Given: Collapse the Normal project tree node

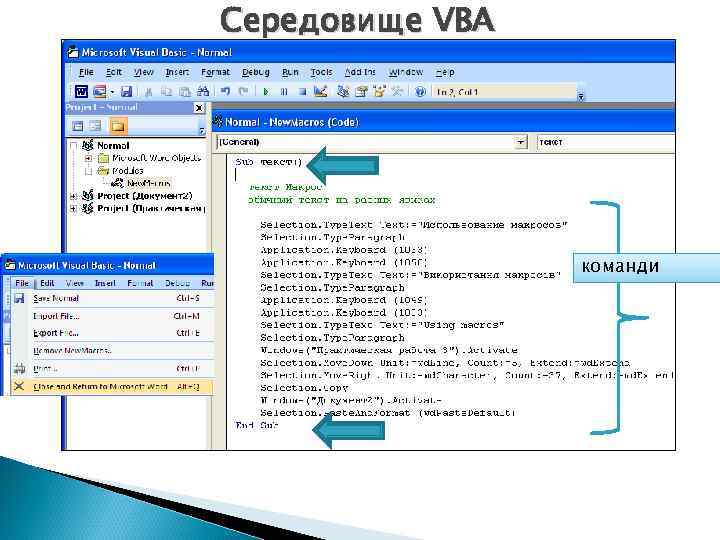Looking at the screenshot, I should pyautogui.click(x=73, y=146).
